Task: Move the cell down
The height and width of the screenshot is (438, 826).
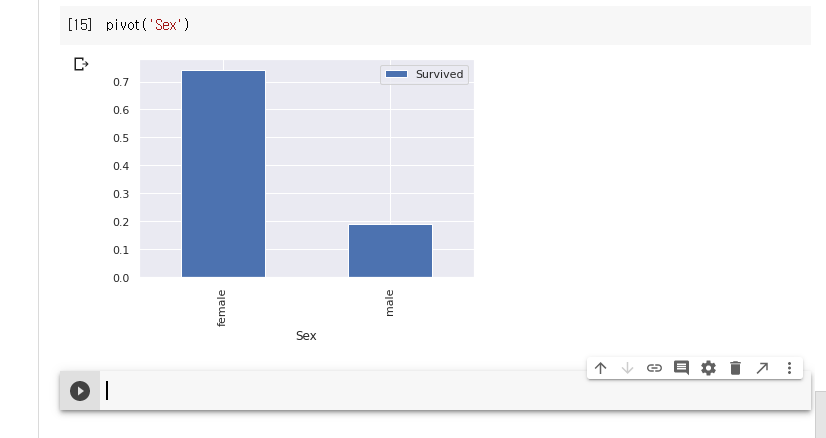Action: click(x=627, y=368)
